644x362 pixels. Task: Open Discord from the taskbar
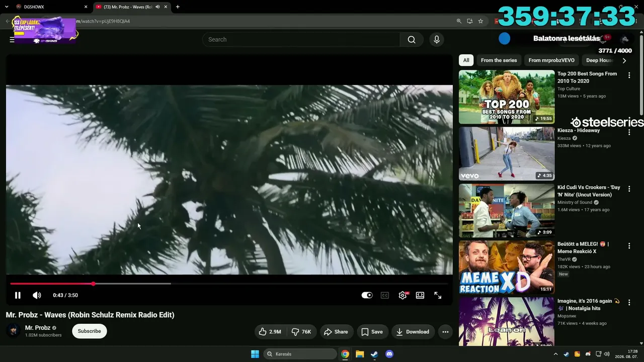coord(389,354)
